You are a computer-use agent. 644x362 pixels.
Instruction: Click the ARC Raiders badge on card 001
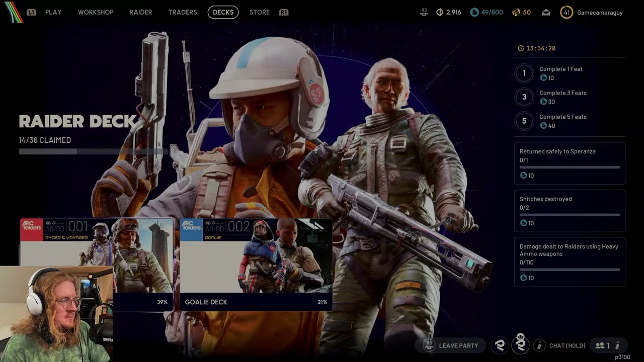click(31, 230)
